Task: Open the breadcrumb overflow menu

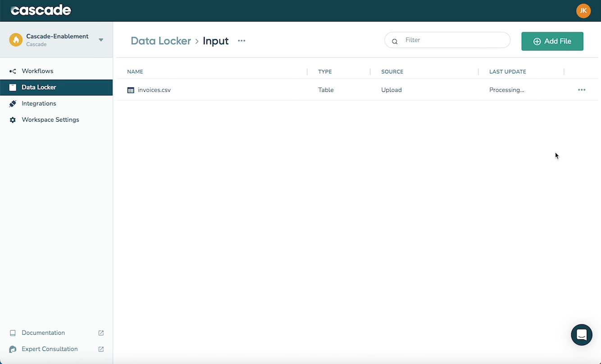Action: [241, 41]
